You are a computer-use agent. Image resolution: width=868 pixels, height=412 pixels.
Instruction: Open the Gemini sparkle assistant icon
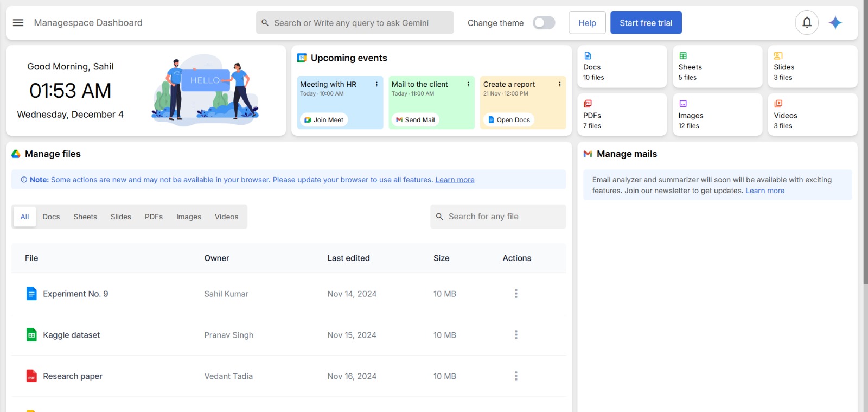click(835, 23)
